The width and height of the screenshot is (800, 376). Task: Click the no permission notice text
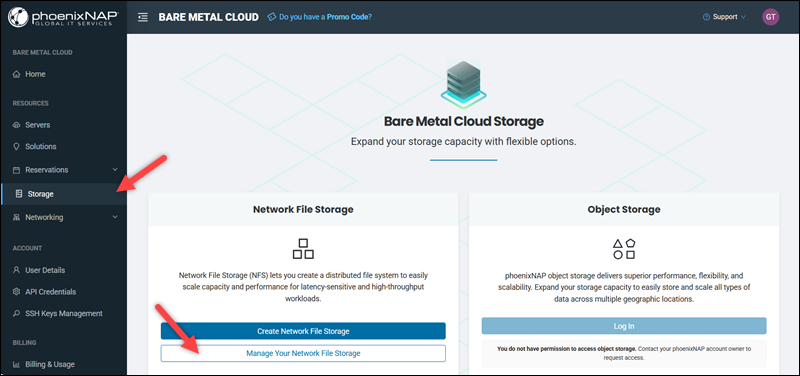pos(624,354)
